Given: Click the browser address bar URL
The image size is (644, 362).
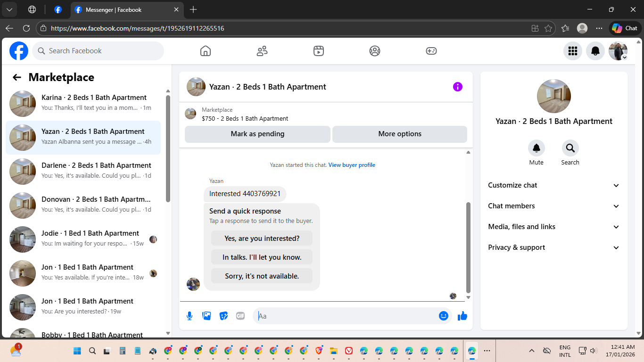Looking at the screenshot, I should 138,28.
